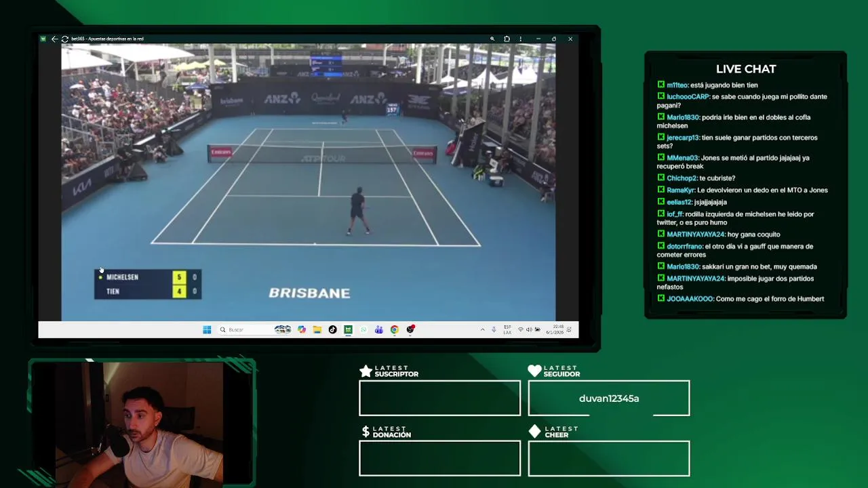The width and height of the screenshot is (868, 488).
Task: Click TIEN name on the scoreboard
Action: (x=113, y=291)
